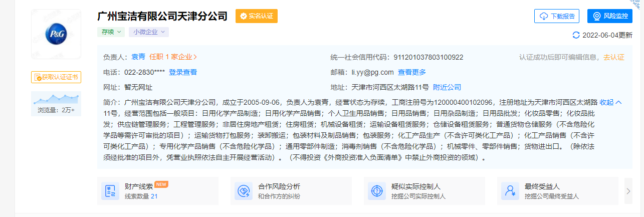
Task: Open the 存续 status dropdown
Action: [111, 32]
